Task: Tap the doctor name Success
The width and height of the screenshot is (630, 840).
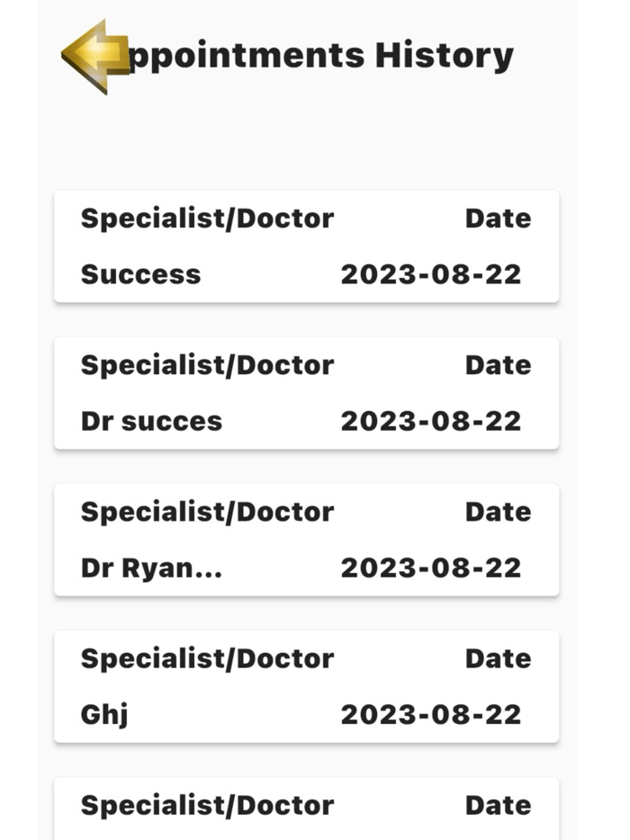Action: tap(140, 274)
